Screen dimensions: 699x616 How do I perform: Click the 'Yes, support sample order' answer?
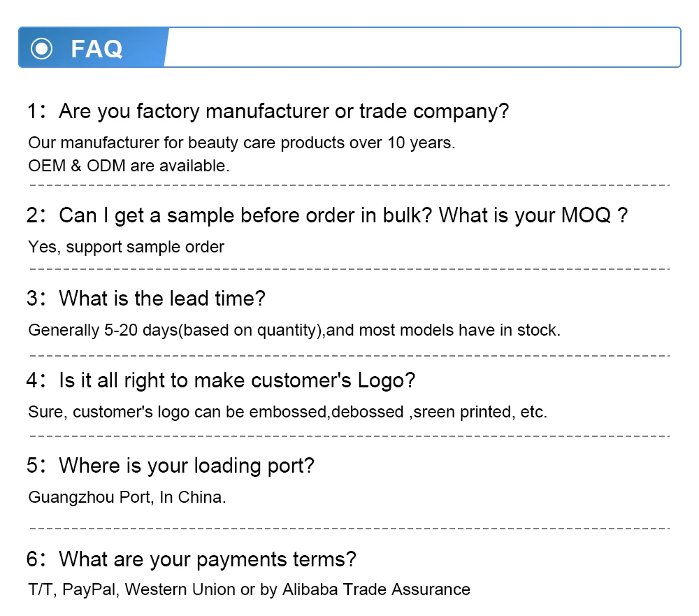coord(126,247)
